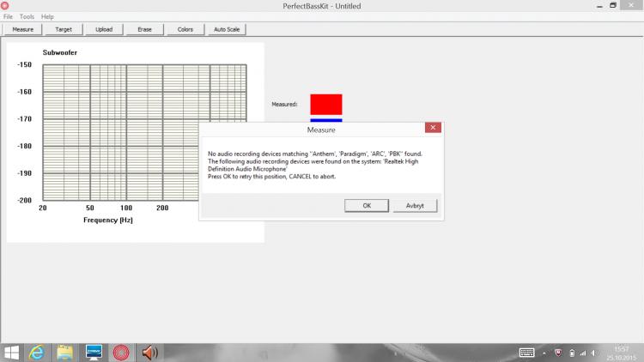
Task: Show hidden tray icons arrow
Action: [x=544, y=353]
